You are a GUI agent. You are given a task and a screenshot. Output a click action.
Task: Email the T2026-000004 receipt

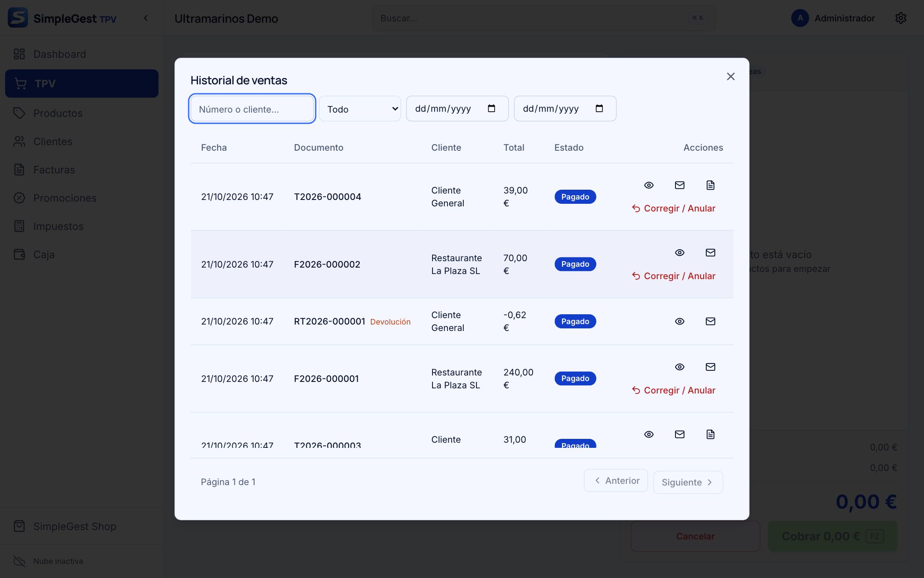point(679,185)
